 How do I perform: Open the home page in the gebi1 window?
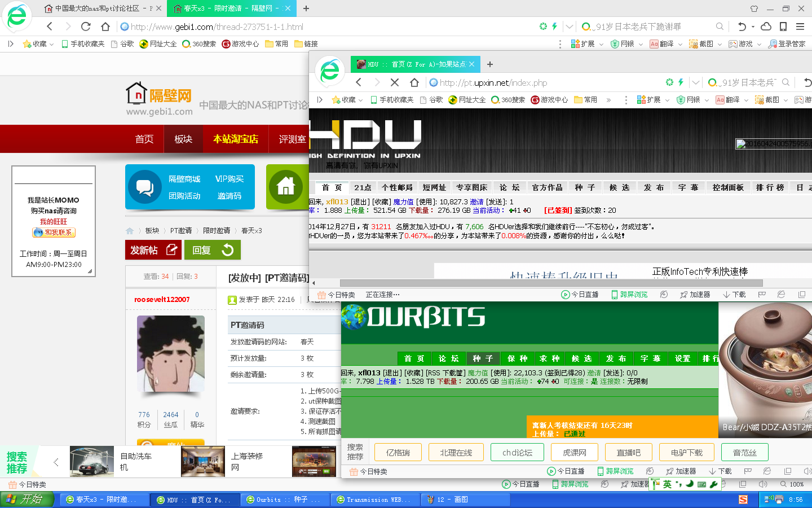click(105, 27)
